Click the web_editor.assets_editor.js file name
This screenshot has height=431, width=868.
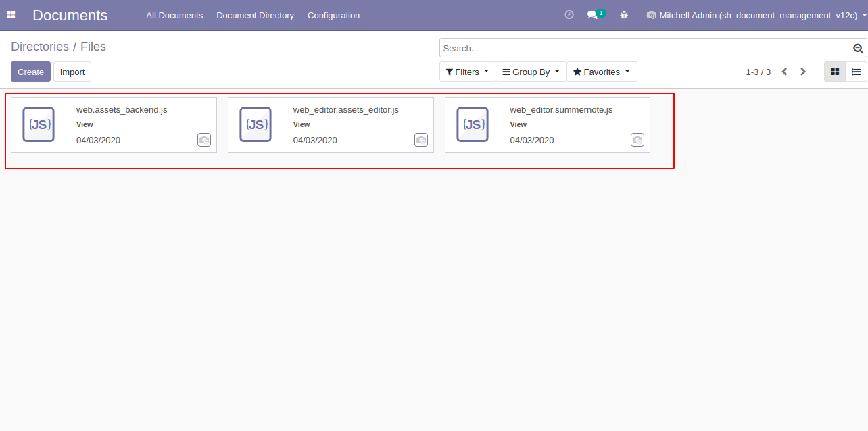tap(346, 109)
